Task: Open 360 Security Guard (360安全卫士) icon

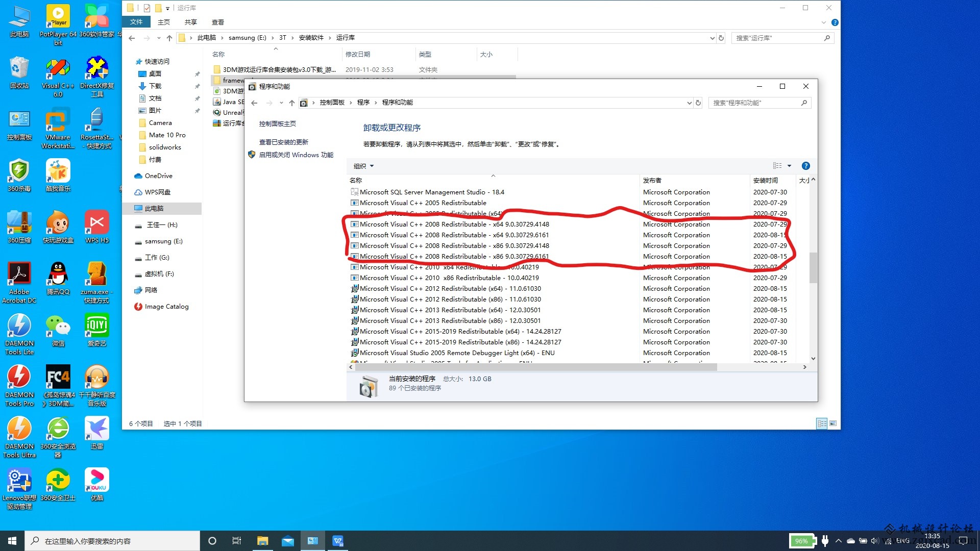Action: click(x=58, y=485)
